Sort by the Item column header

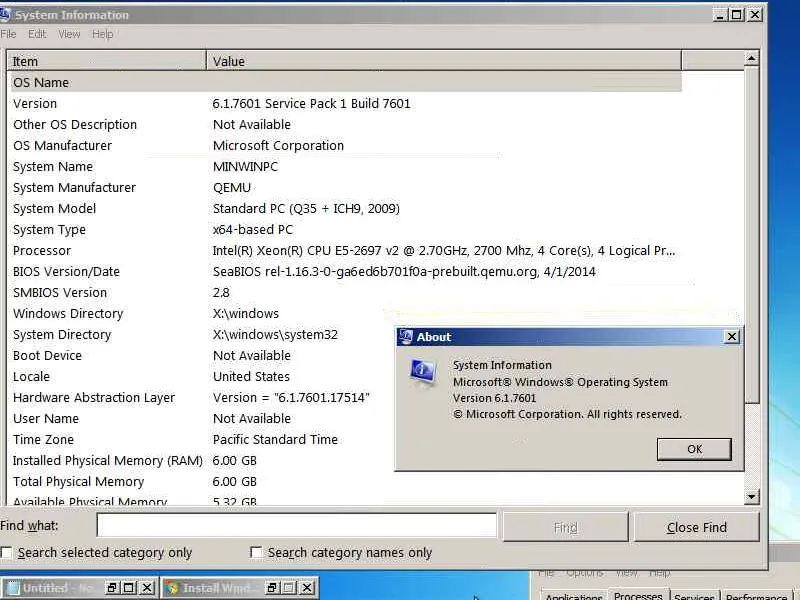[x=106, y=61]
